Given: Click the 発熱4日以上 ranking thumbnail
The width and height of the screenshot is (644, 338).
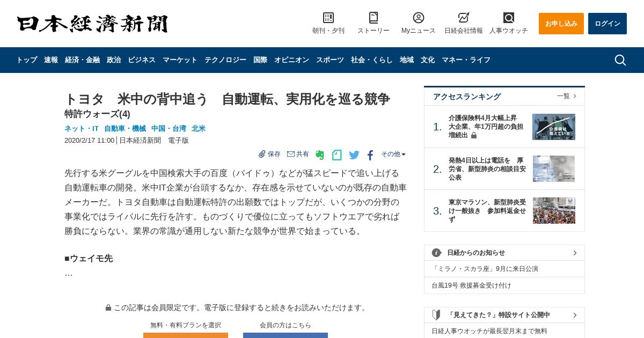Looking at the screenshot, I should (554, 168).
